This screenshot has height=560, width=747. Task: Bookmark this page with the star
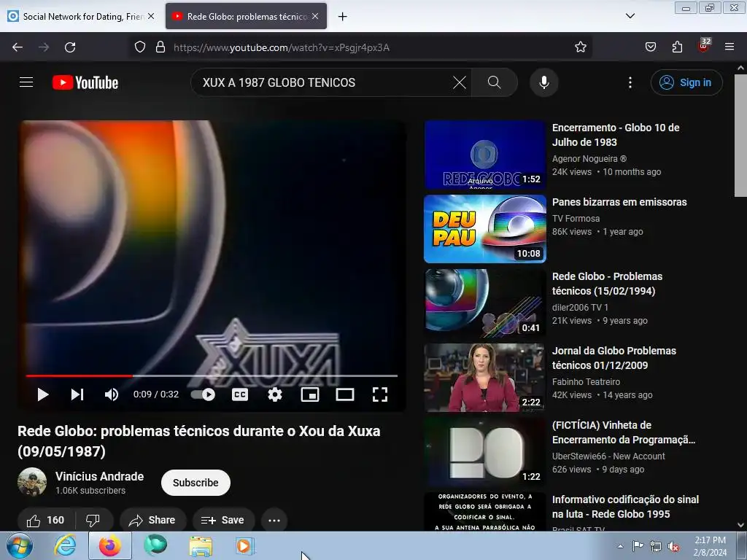(580, 47)
